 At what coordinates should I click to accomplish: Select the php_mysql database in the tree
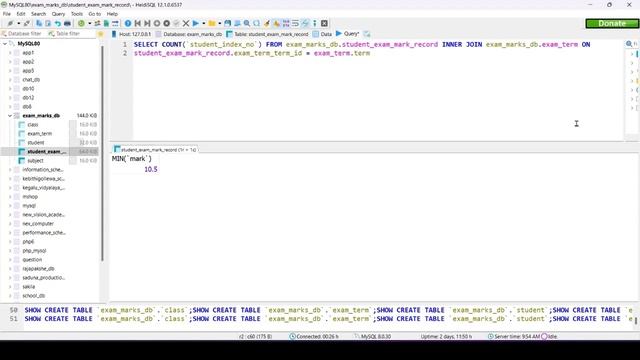click(34, 251)
